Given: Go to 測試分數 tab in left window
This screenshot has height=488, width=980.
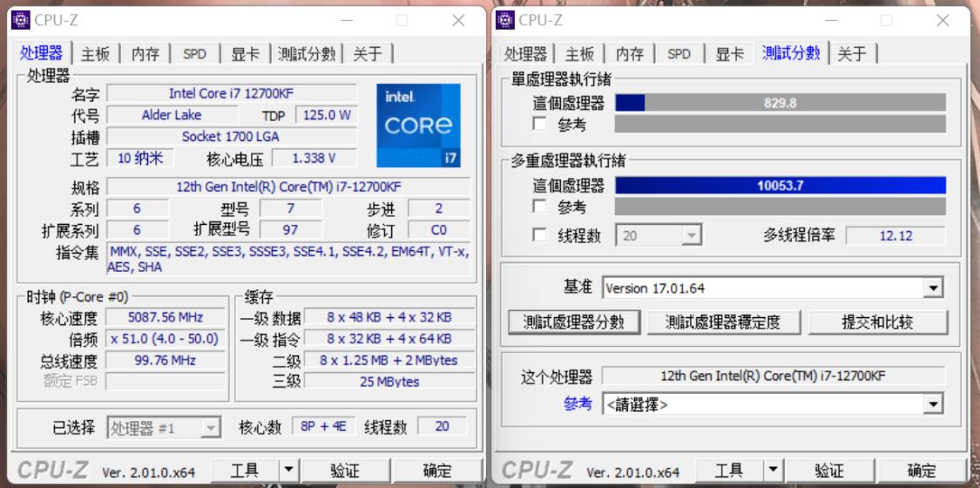Looking at the screenshot, I should click(307, 54).
